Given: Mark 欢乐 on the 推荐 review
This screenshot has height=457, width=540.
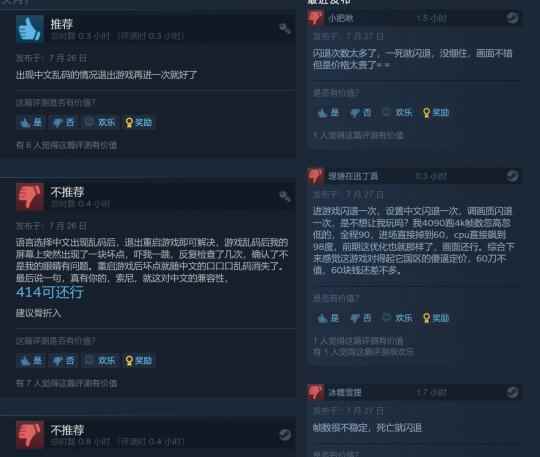Looking at the screenshot, I should coord(100,122).
